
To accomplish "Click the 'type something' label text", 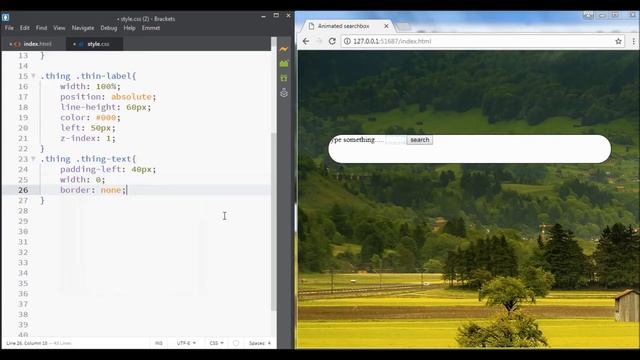I will [357, 140].
